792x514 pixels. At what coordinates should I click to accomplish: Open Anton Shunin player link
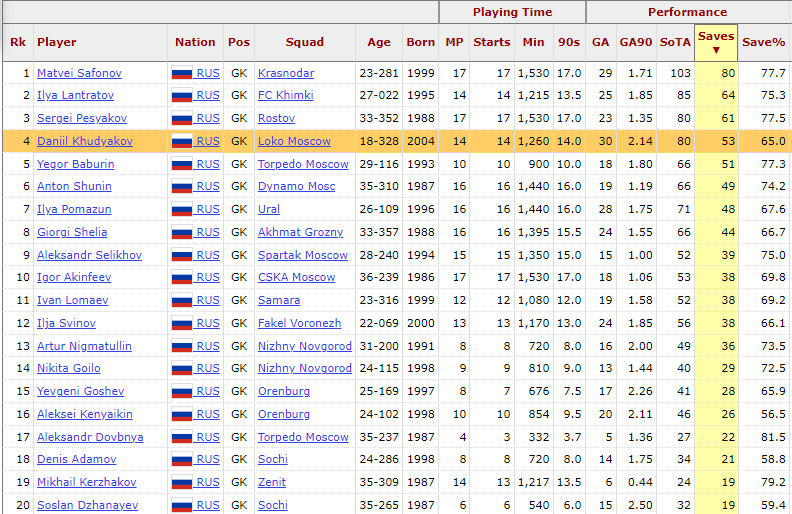pos(74,186)
